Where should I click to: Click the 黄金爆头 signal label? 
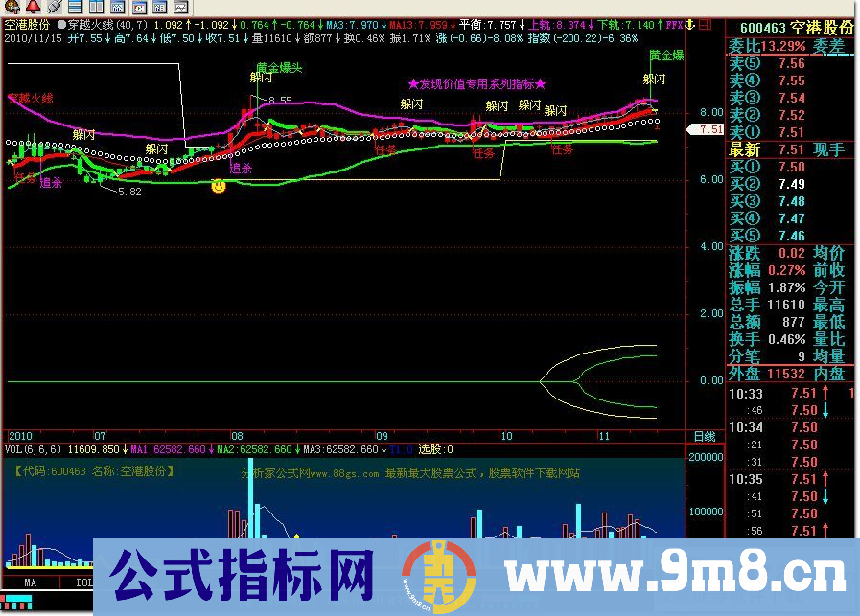pyautogui.click(x=279, y=68)
